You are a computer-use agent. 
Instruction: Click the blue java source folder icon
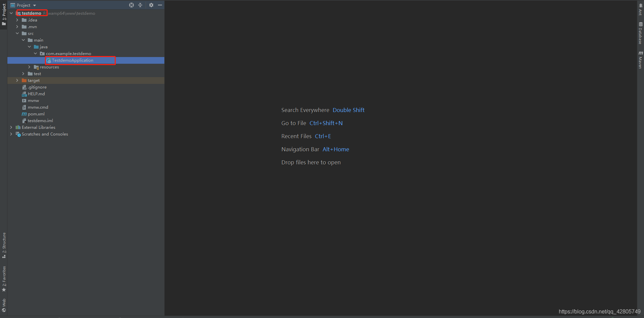36,47
